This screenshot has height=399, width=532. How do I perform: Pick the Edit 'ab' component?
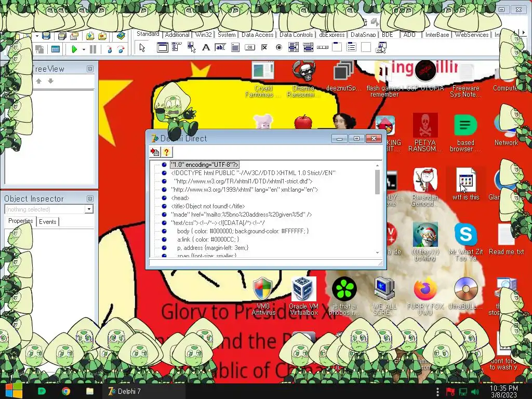tap(220, 47)
